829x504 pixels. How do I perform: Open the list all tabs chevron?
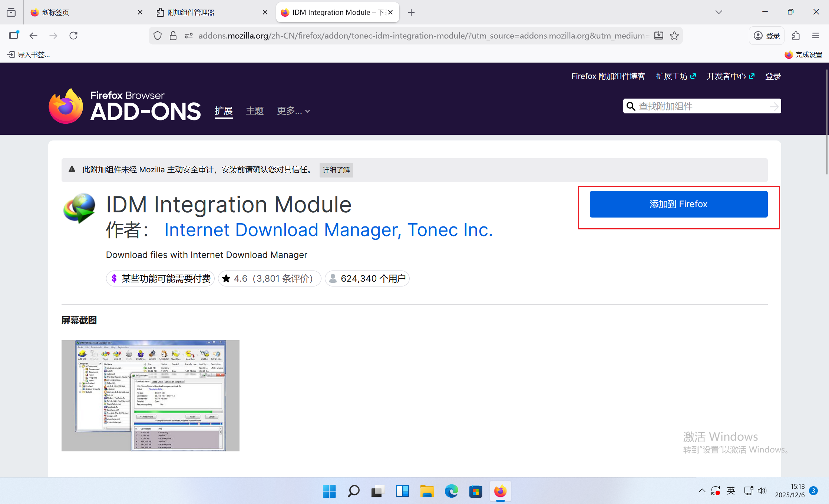point(719,12)
